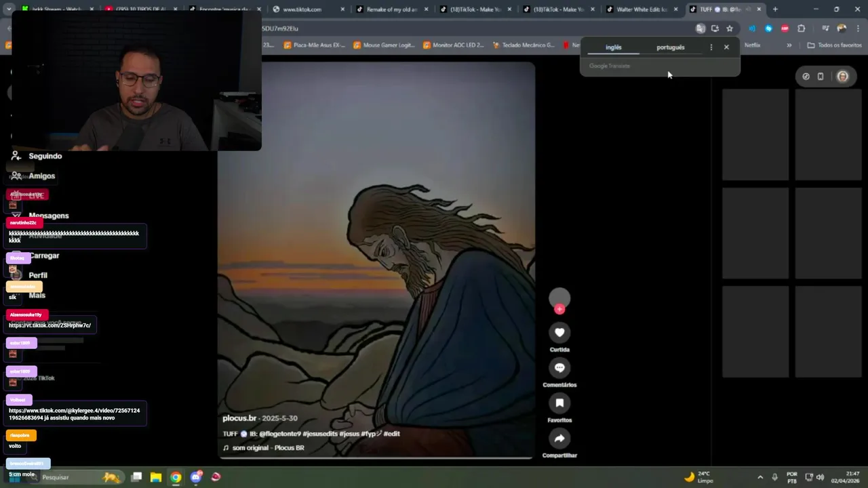The width and height of the screenshot is (868, 488).
Task: Click the address bar URL text
Action: pyautogui.click(x=280, y=28)
